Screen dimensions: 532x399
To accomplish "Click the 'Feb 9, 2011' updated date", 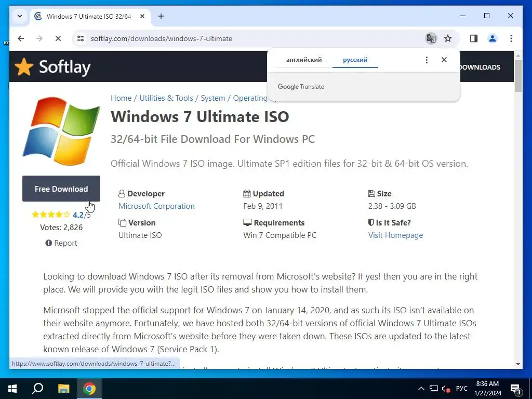I will click(262, 206).
